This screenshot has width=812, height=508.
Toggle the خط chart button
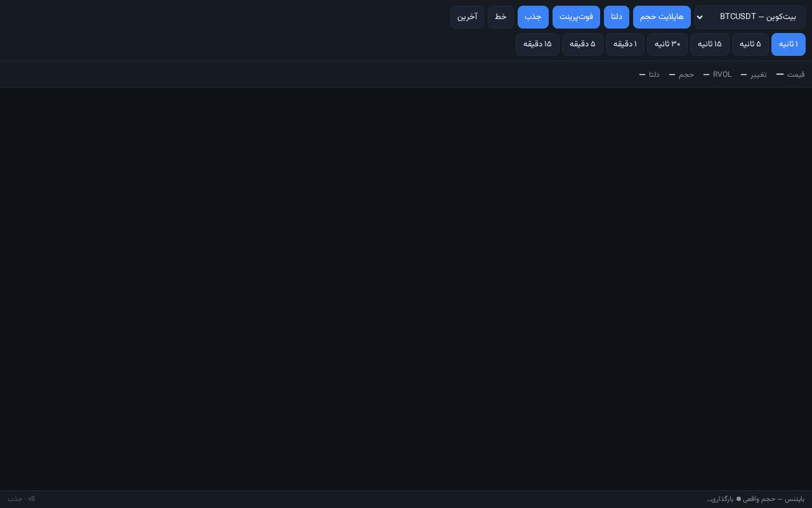pos(501,17)
